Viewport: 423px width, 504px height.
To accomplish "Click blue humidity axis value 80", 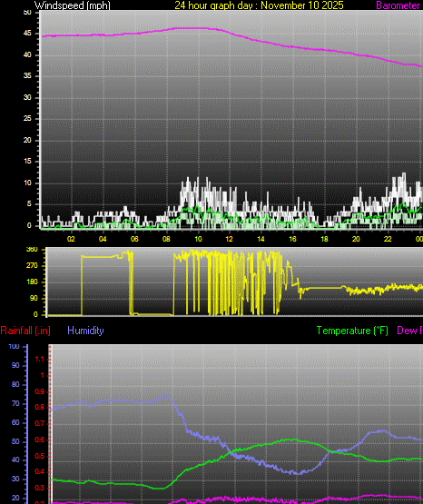I will click(15, 384).
